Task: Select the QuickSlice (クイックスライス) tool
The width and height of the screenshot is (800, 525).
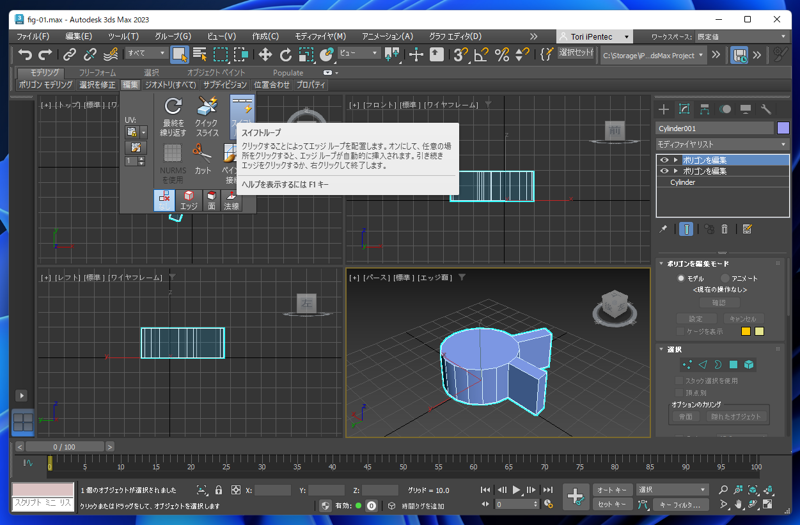Action: tap(207, 117)
